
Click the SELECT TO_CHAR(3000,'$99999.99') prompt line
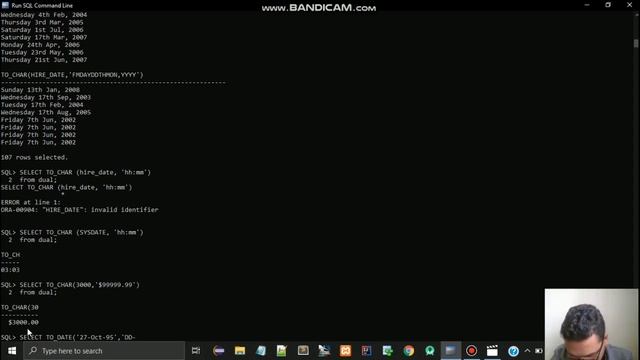(x=70, y=285)
